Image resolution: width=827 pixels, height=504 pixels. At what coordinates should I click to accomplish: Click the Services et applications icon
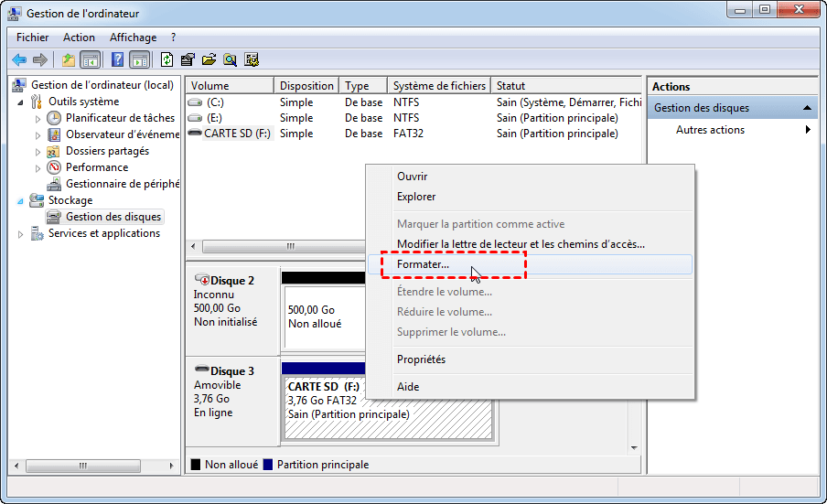pyautogui.click(x=37, y=233)
